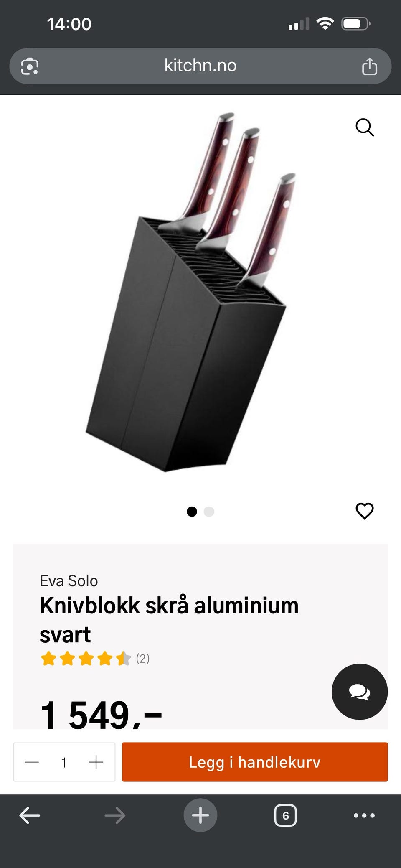Tap the browser forward arrow
The height and width of the screenshot is (868, 401).
115,815
